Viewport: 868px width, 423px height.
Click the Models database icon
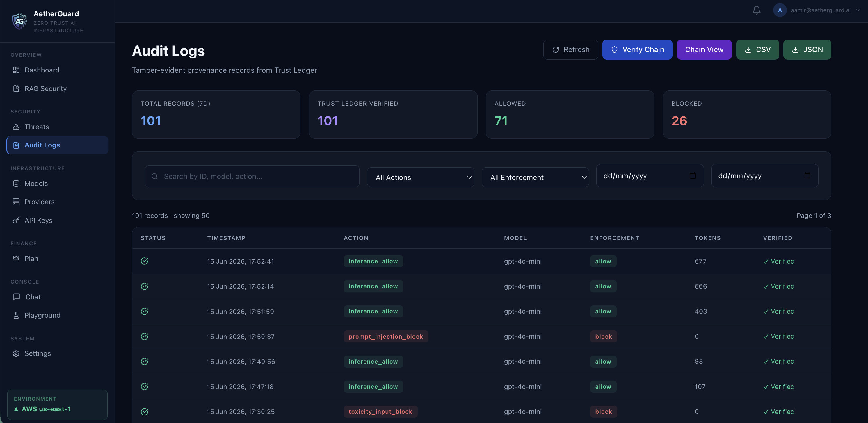coord(16,183)
